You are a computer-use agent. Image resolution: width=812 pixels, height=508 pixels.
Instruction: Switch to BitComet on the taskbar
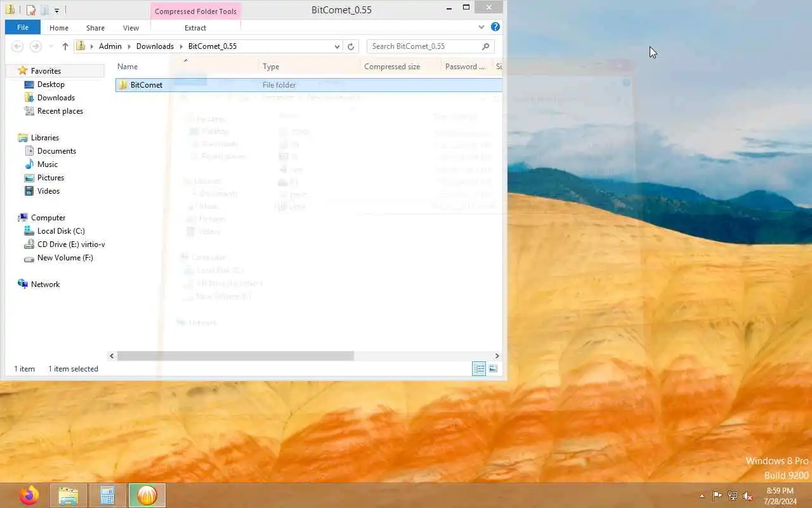[147, 495]
